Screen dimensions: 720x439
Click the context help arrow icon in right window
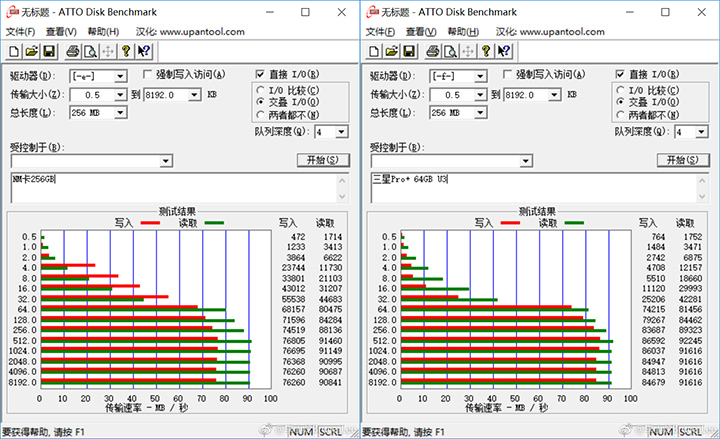(x=504, y=51)
